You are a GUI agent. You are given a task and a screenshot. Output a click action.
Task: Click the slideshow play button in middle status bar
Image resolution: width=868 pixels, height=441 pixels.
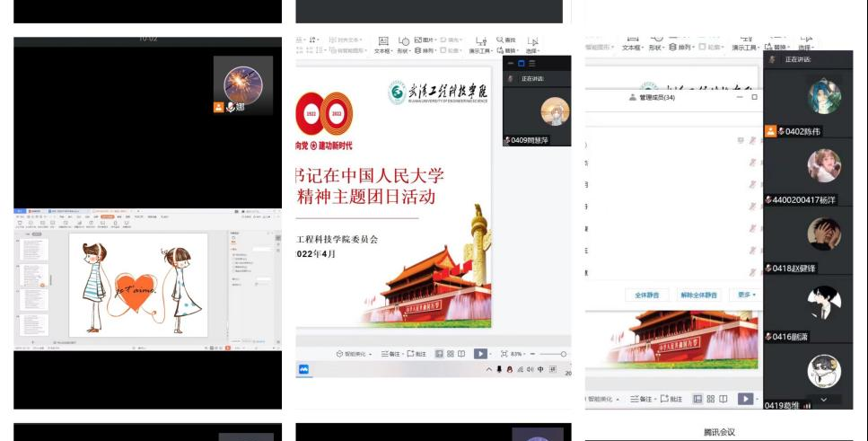[x=480, y=354]
